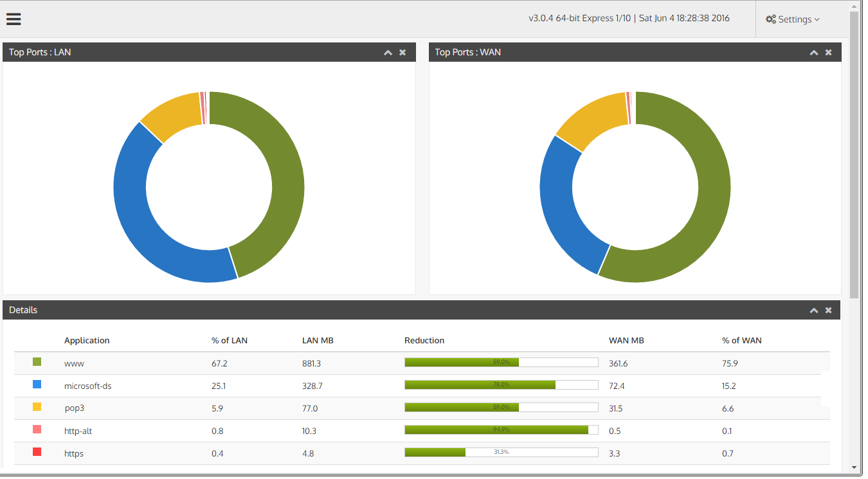Open the Settings gear menu
This screenshot has width=868, height=479.
(791, 19)
